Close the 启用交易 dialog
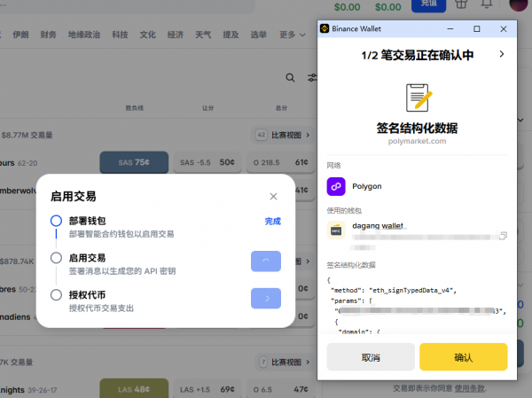Viewport: 532px width, 398px height. point(273,196)
